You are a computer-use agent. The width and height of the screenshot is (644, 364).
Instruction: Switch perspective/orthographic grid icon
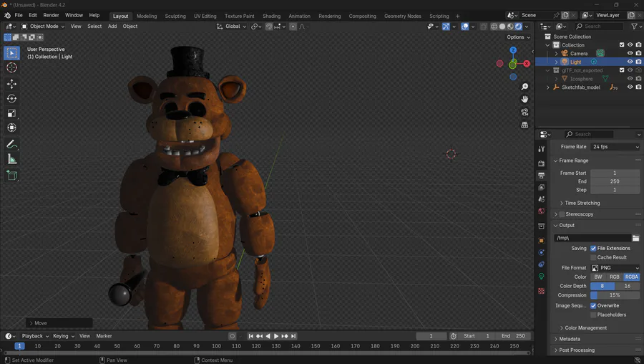pyautogui.click(x=525, y=125)
